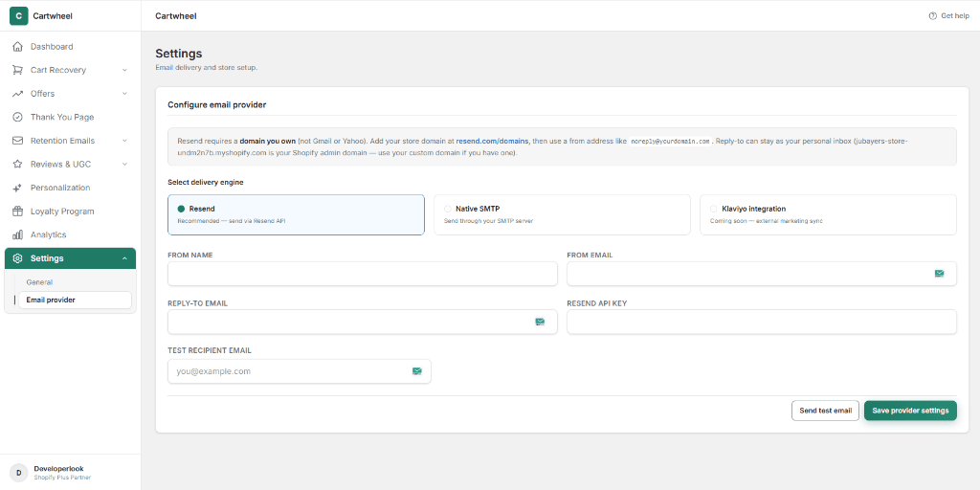980x490 pixels.
Task: Expand the Offers submenu chevron
Action: pos(124,94)
